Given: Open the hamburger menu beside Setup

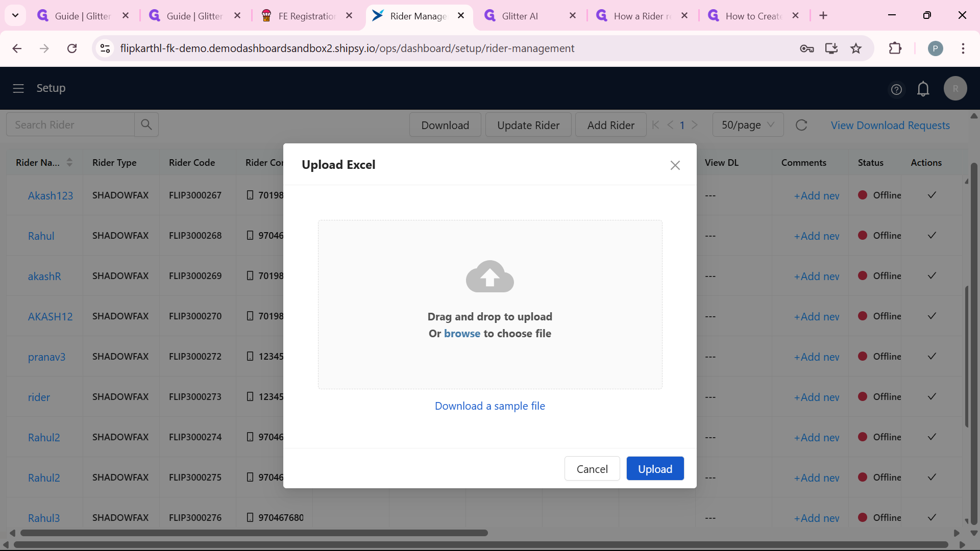Looking at the screenshot, I should [18, 88].
